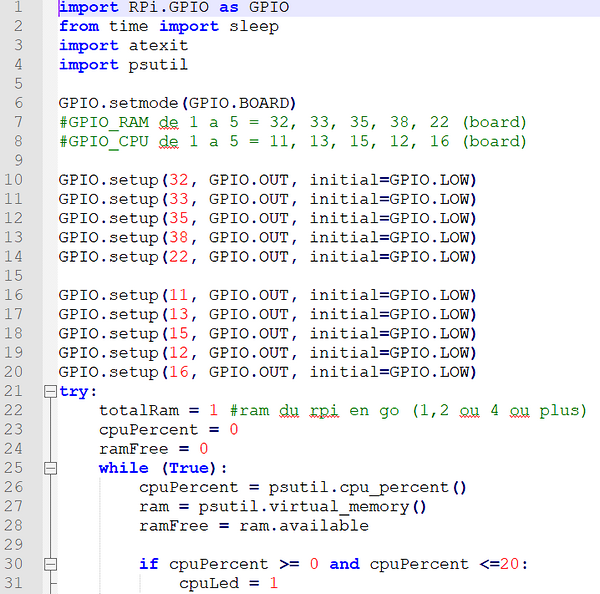
Task: Click on 'GPIO.setmode(GPIO.BOARD)' line
Action: coord(177,103)
